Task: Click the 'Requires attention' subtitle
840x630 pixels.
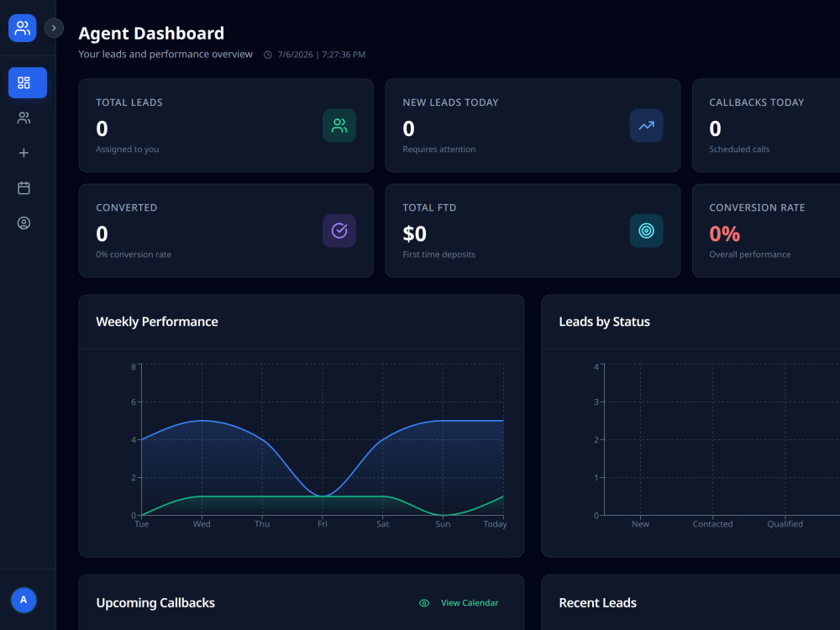Action: click(x=438, y=150)
